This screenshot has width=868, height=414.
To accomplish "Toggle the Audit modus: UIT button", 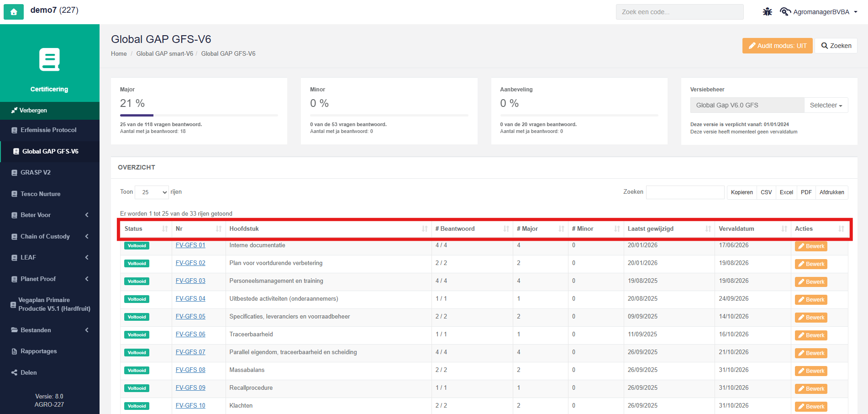I will (x=777, y=46).
